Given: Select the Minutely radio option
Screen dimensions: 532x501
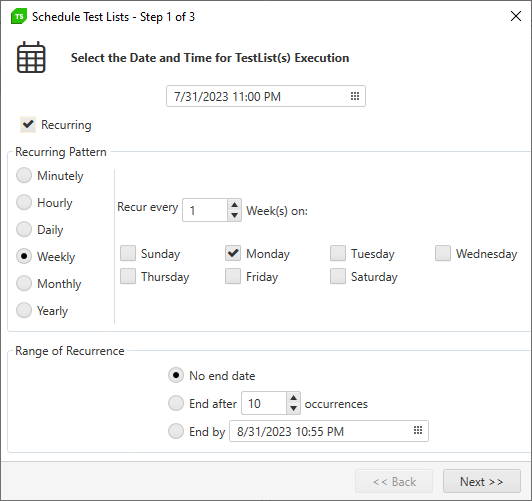Looking at the screenshot, I should (x=24, y=175).
